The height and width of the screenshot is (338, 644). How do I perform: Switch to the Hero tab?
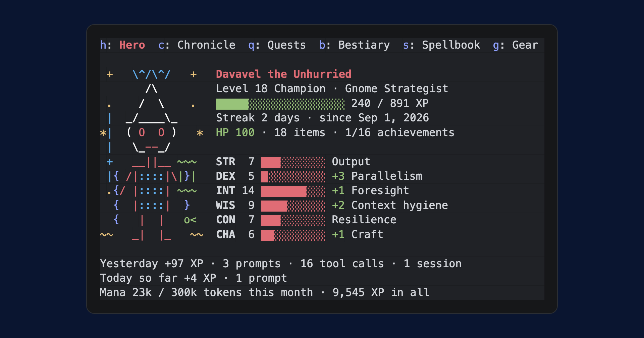click(122, 45)
